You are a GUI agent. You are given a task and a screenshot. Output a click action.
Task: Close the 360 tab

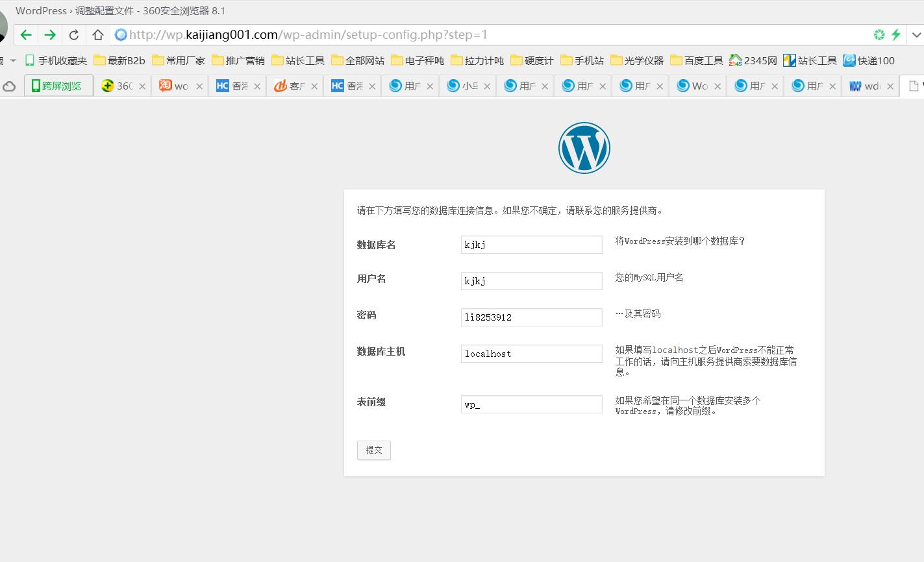click(x=142, y=86)
